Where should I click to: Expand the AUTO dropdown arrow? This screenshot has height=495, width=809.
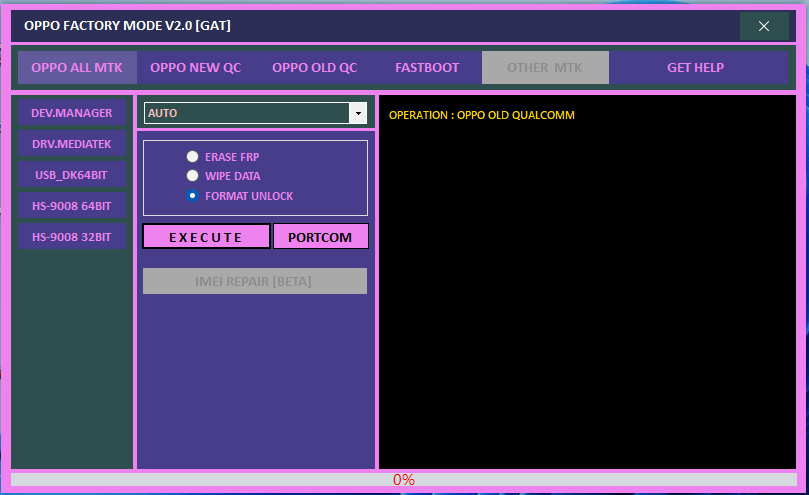click(358, 113)
